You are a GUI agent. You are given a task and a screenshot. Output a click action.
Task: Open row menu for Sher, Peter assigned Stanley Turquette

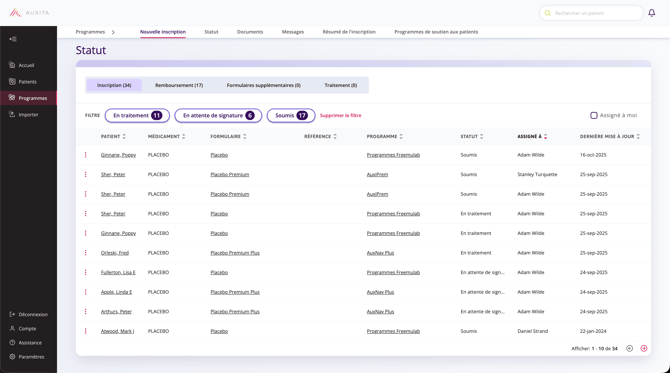(x=85, y=174)
